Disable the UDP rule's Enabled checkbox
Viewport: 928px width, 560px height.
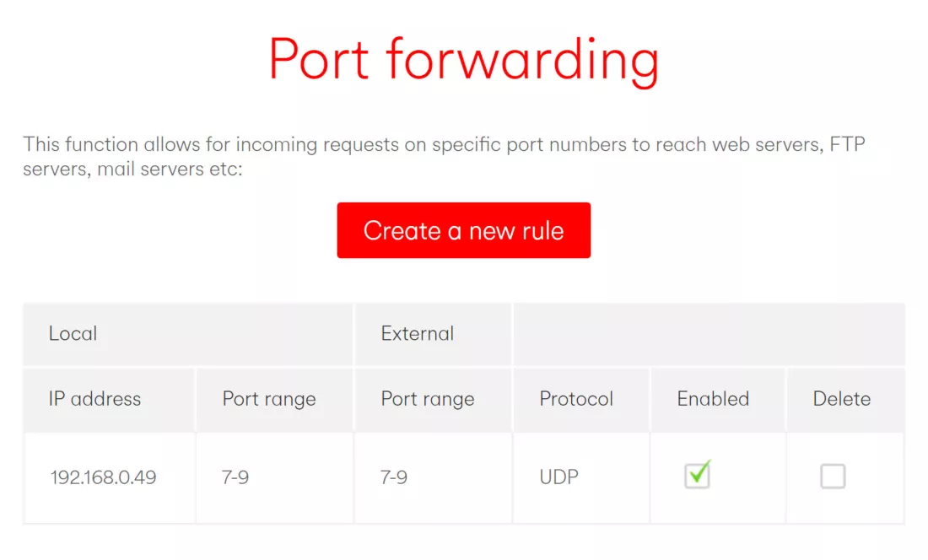(x=697, y=476)
